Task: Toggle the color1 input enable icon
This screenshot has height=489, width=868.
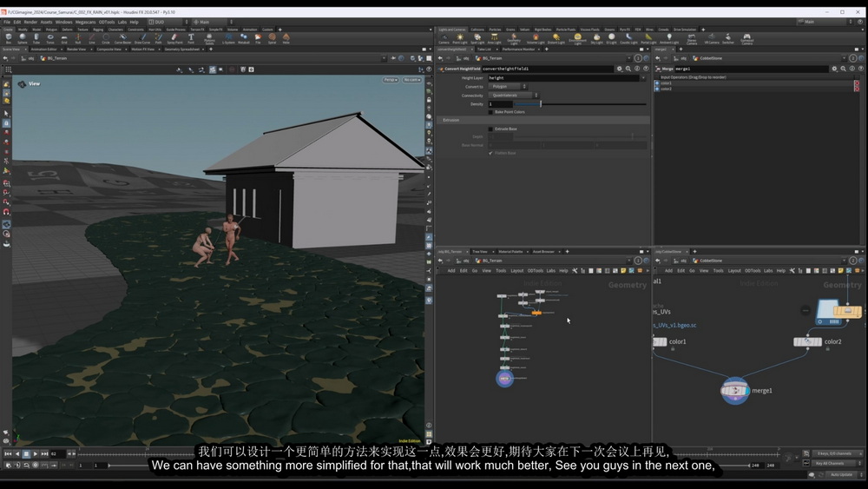Action: coord(657,83)
